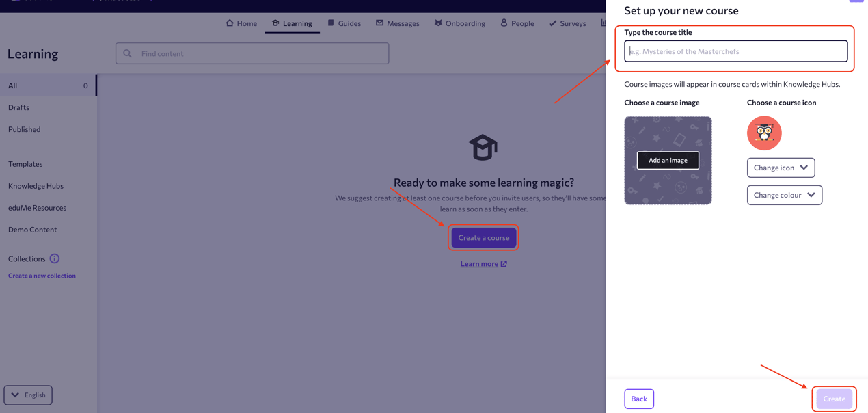Click the Create a course button

coord(483,238)
